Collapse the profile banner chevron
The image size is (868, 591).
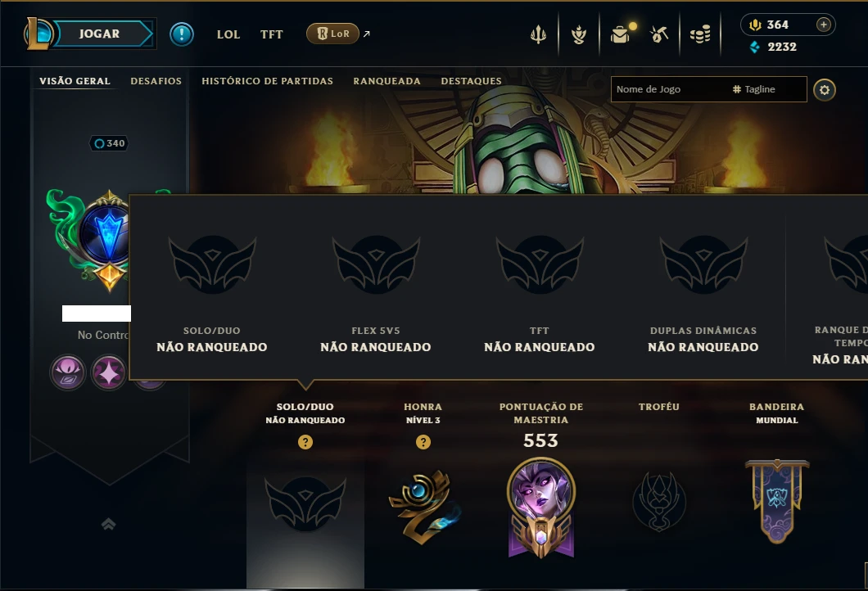[108, 524]
